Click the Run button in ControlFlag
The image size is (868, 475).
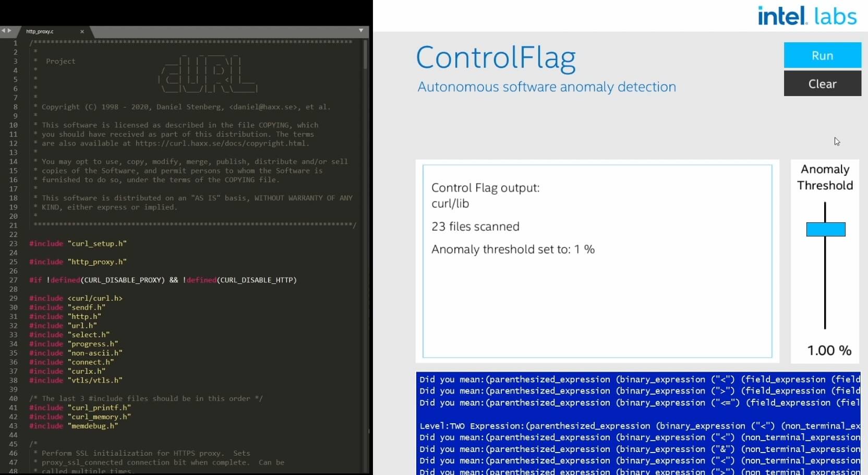(822, 55)
